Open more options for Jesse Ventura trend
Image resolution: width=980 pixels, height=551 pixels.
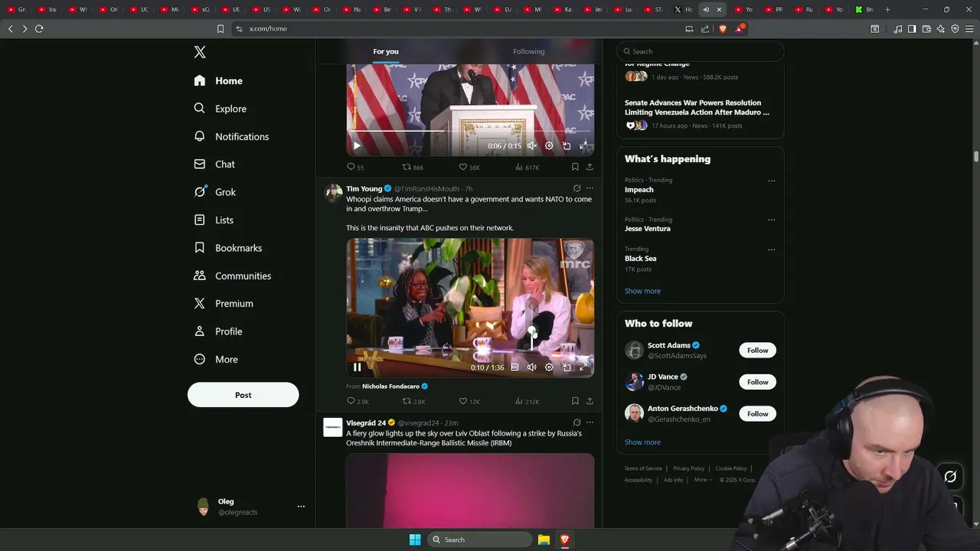pos(771,220)
